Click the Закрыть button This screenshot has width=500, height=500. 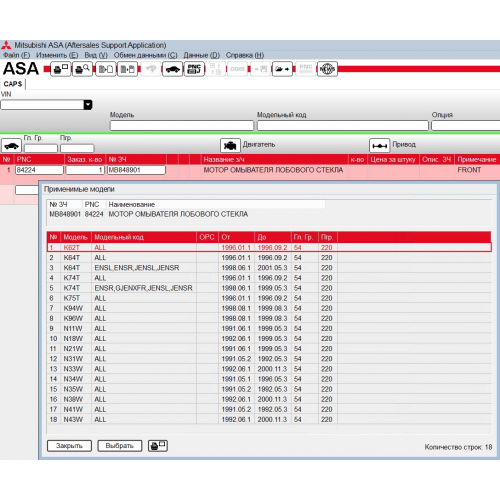69,446
